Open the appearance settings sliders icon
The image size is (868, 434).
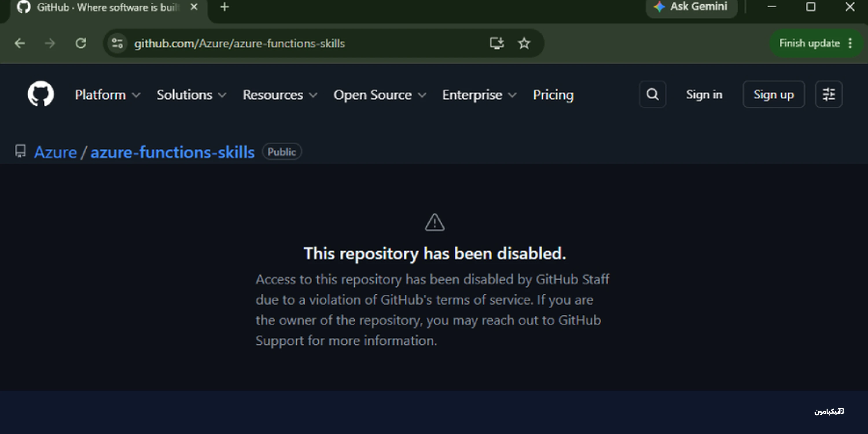[829, 94]
